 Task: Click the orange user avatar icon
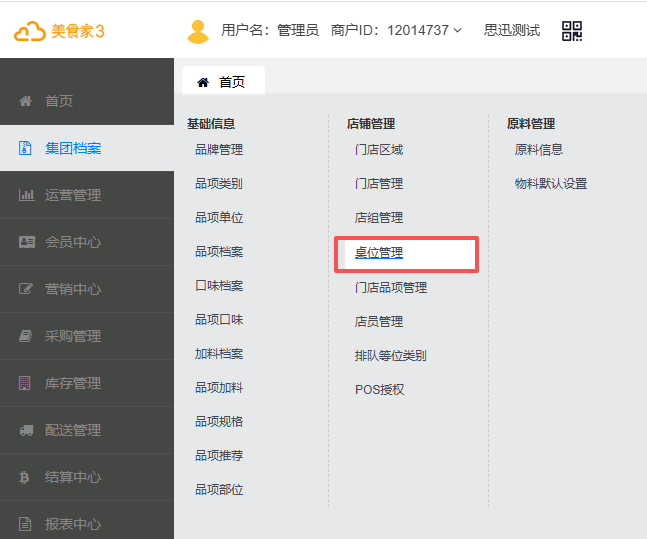click(x=198, y=31)
